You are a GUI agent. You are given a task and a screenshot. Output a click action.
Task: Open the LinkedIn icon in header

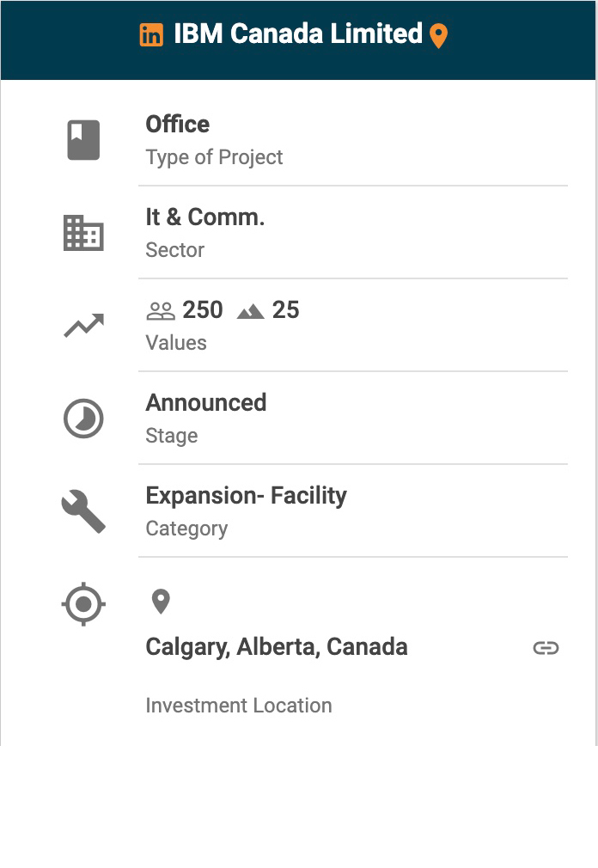pos(151,34)
